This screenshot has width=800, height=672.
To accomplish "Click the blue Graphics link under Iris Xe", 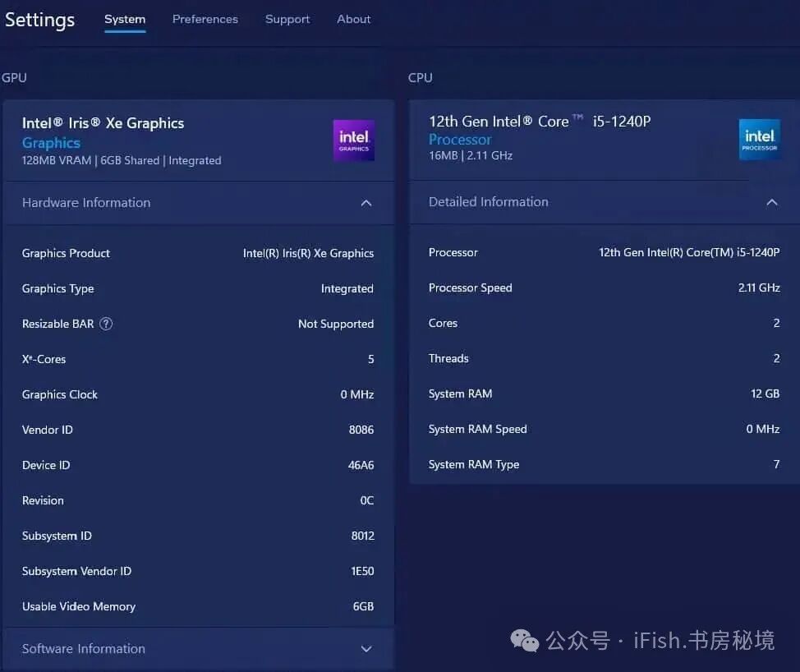I will tap(51, 143).
